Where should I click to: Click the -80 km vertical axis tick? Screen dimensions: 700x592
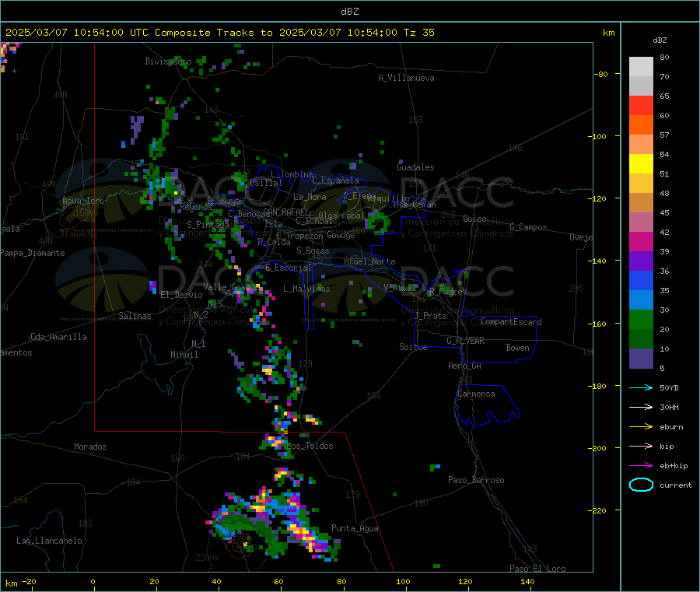(x=600, y=74)
